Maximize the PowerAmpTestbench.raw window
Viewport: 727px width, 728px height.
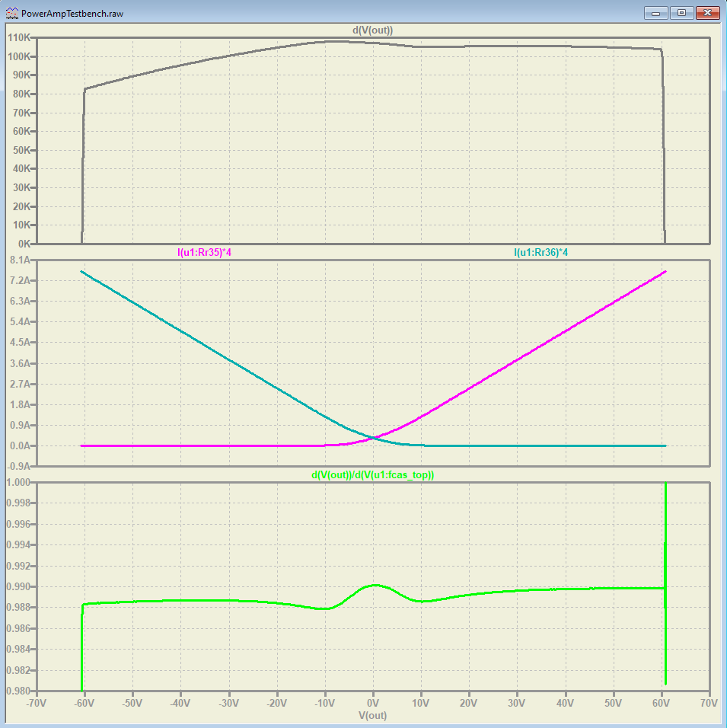click(x=681, y=13)
